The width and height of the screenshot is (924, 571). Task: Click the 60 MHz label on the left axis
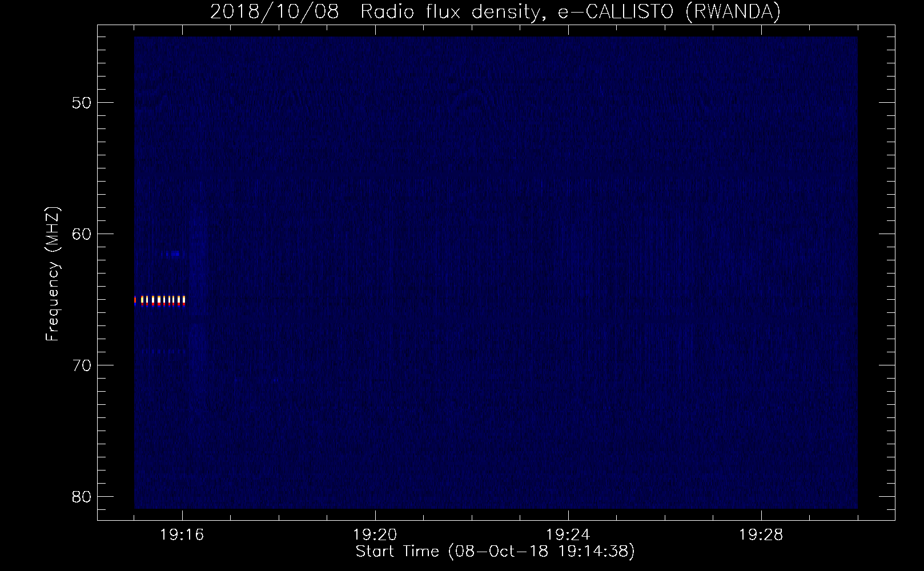tap(82, 234)
